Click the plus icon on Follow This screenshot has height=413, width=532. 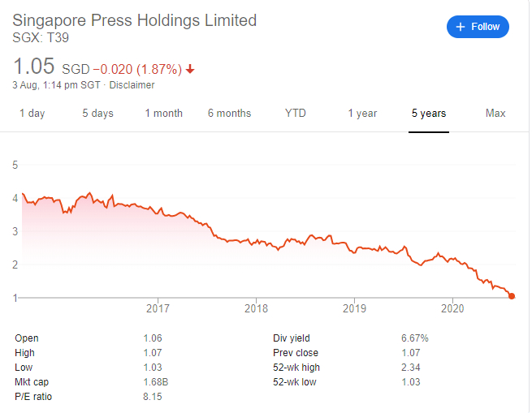[x=461, y=27]
